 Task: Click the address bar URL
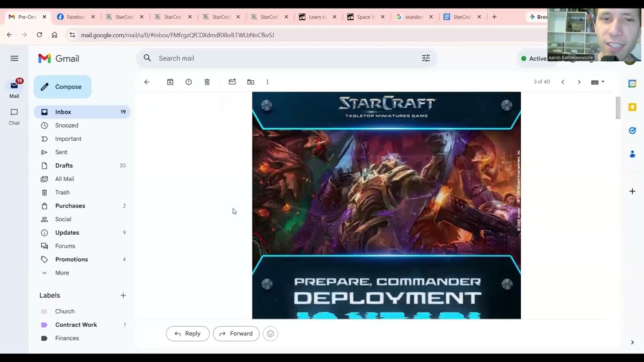click(x=177, y=35)
